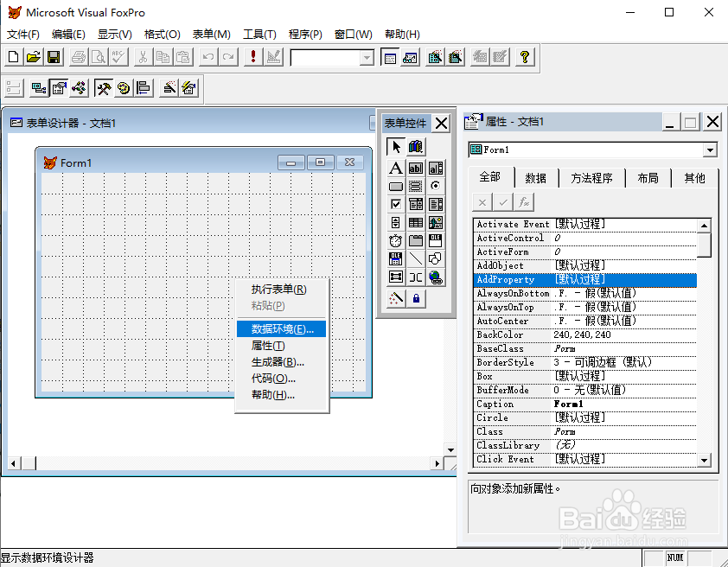This screenshot has height=567, width=728.
Task: Open the 文件(F) menu
Action: (23, 35)
